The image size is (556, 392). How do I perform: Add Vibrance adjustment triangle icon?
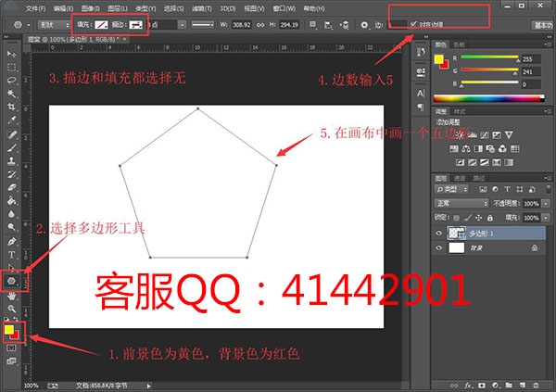coord(509,134)
